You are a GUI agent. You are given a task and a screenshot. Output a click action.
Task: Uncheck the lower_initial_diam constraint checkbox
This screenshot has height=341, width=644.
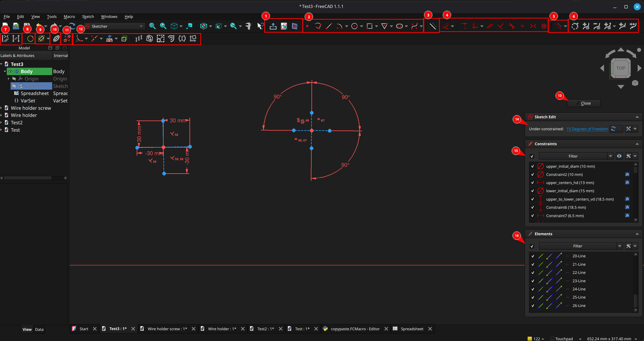[532, 191]
